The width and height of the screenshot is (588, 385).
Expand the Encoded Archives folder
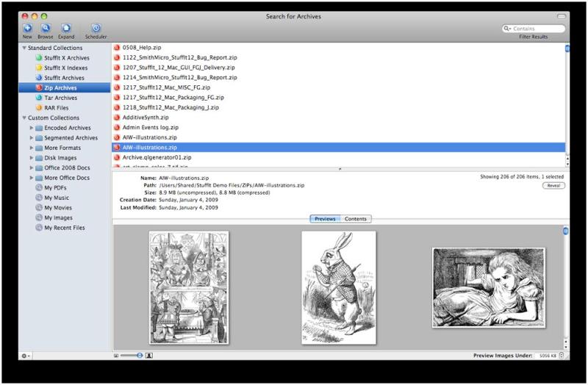pos(31,128)
